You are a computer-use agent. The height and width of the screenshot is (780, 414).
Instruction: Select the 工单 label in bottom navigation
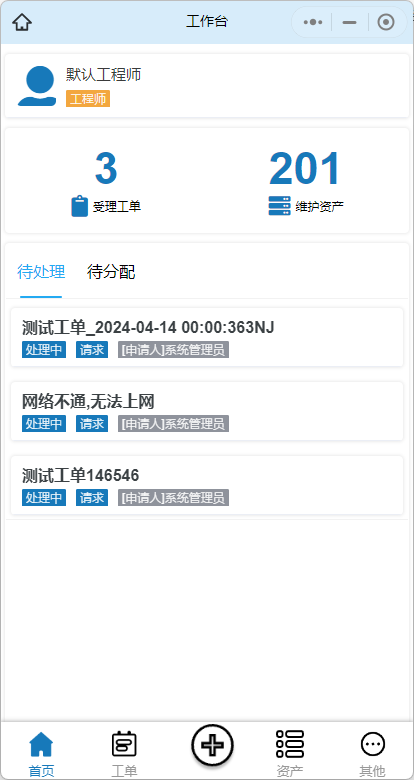124,771
